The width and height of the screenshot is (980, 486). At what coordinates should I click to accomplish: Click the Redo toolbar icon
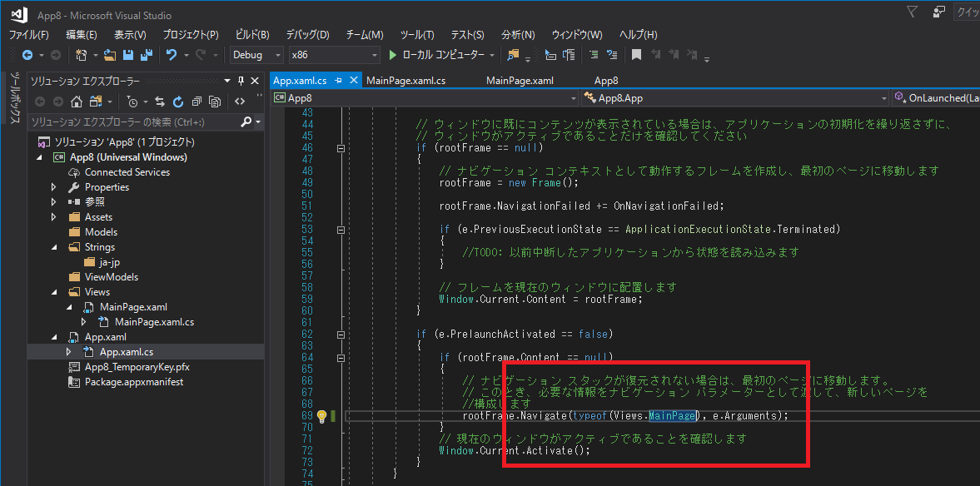point(201,55)
